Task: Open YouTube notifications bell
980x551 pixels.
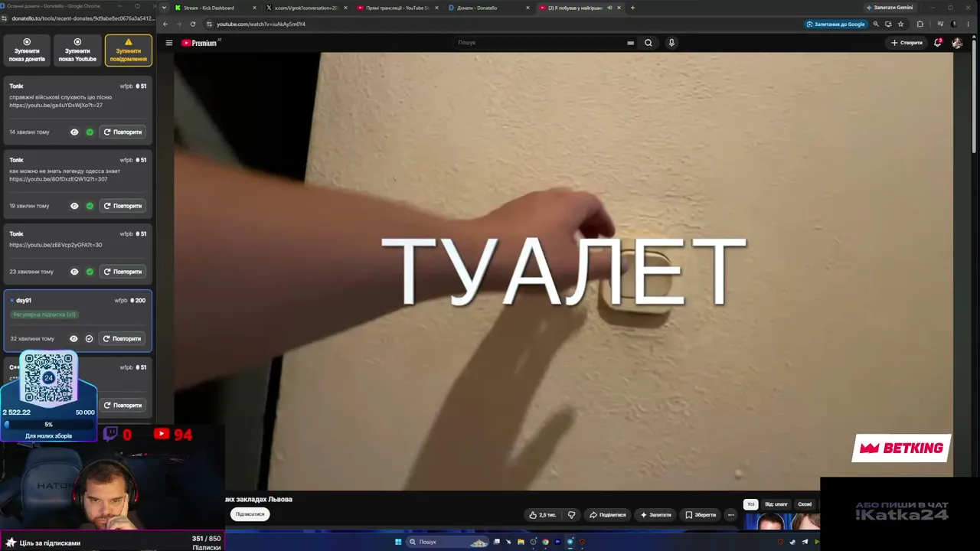Action: point(937,43)
